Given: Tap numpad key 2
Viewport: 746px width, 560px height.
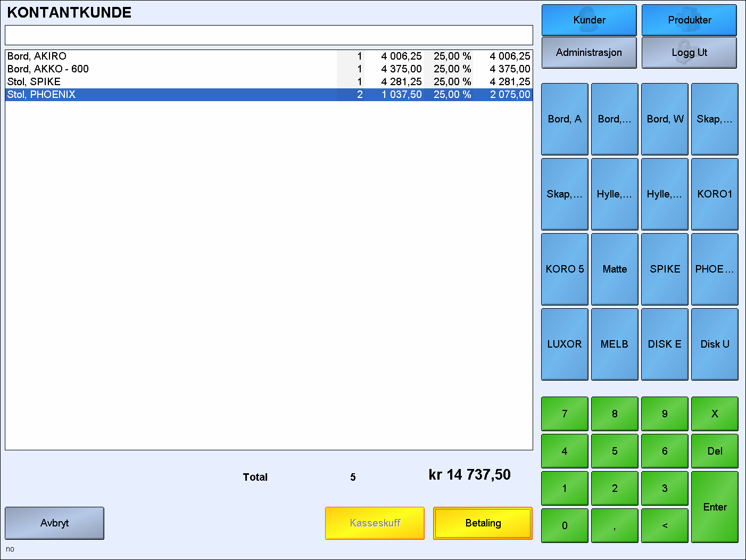Looking at the screenshot, I should [615, 488].
